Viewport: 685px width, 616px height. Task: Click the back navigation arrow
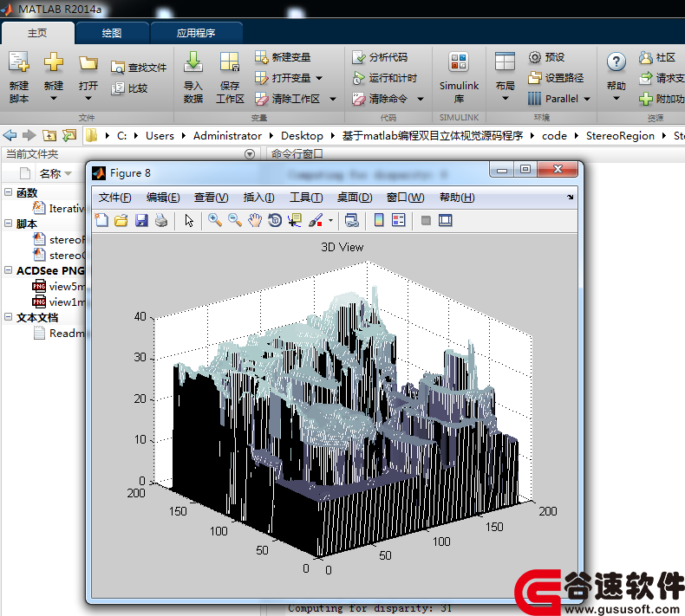point(10,135)
